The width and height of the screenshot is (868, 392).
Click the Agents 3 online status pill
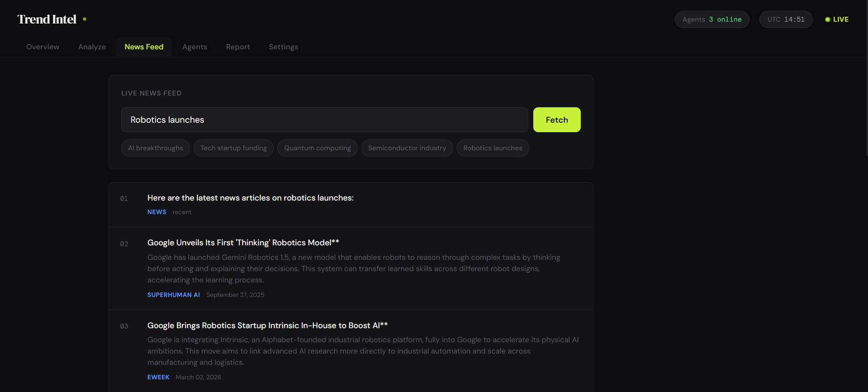712,19
